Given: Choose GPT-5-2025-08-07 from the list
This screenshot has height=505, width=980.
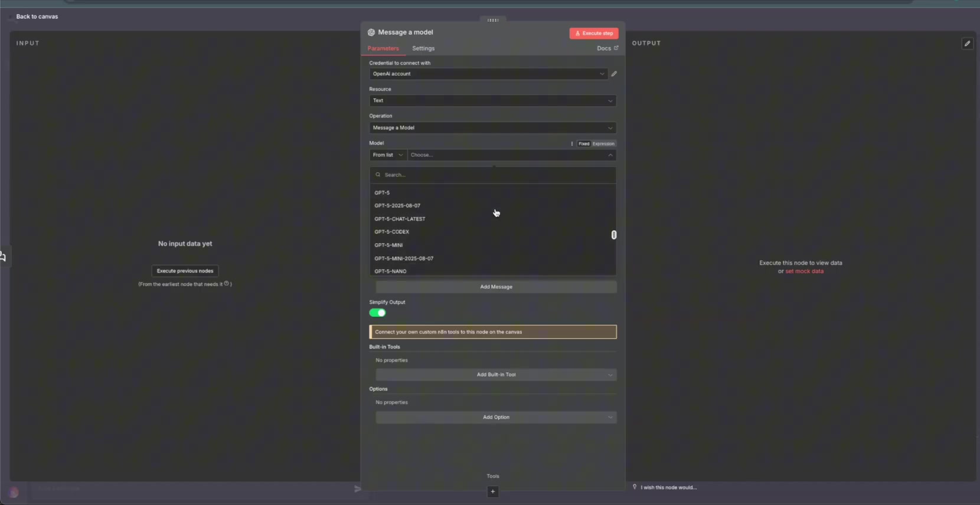Looking at the screenshot, I should click(493, 206).
